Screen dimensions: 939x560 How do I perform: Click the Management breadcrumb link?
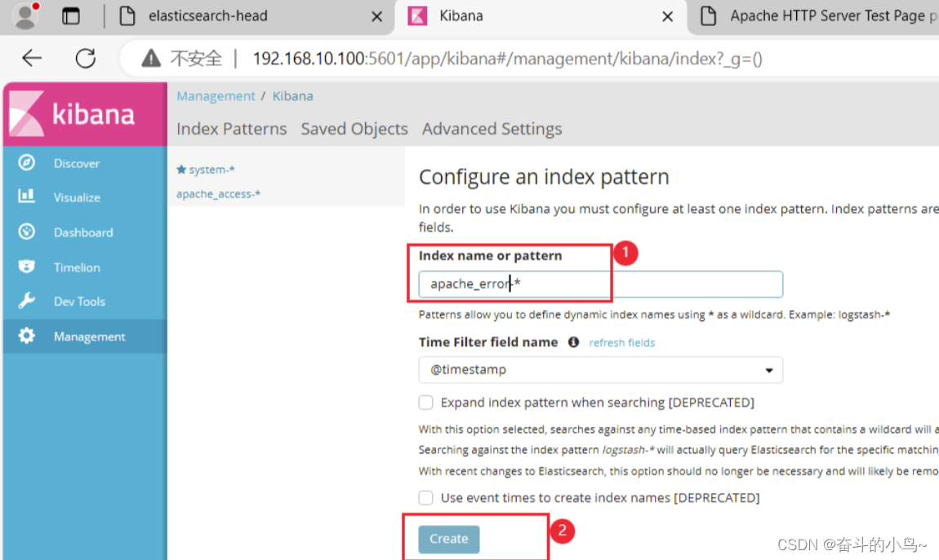[216, 96]
